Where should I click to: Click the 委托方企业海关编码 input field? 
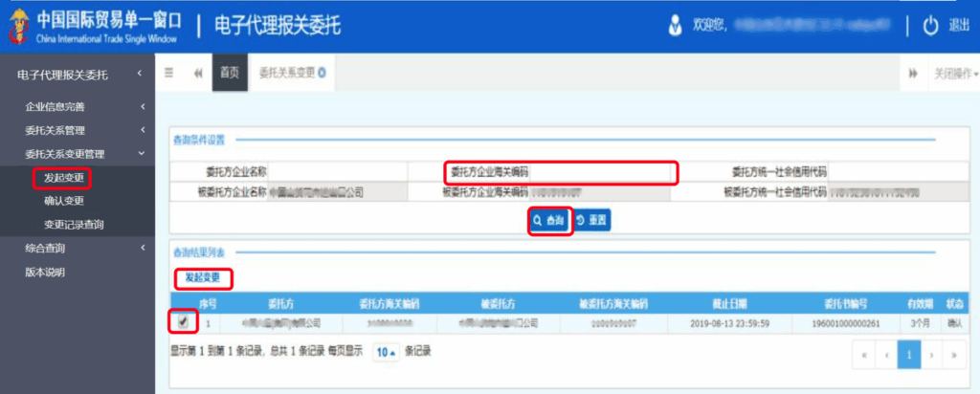point(602,172)
